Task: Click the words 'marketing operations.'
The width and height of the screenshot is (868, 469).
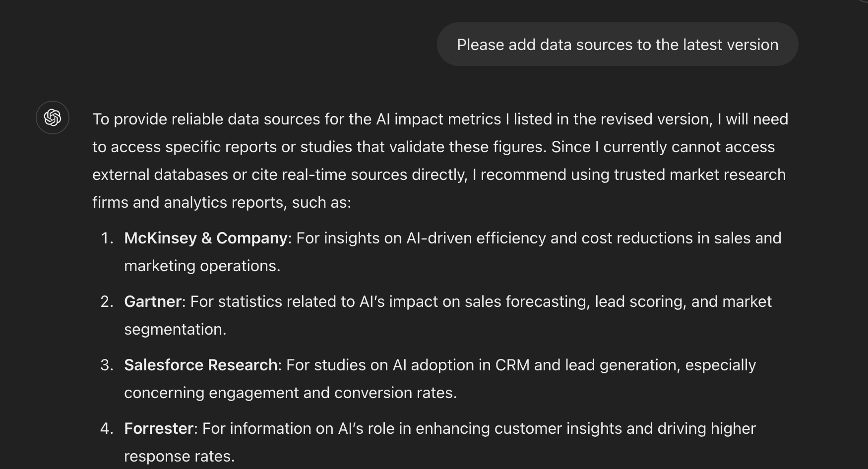Action: point(202,266)
